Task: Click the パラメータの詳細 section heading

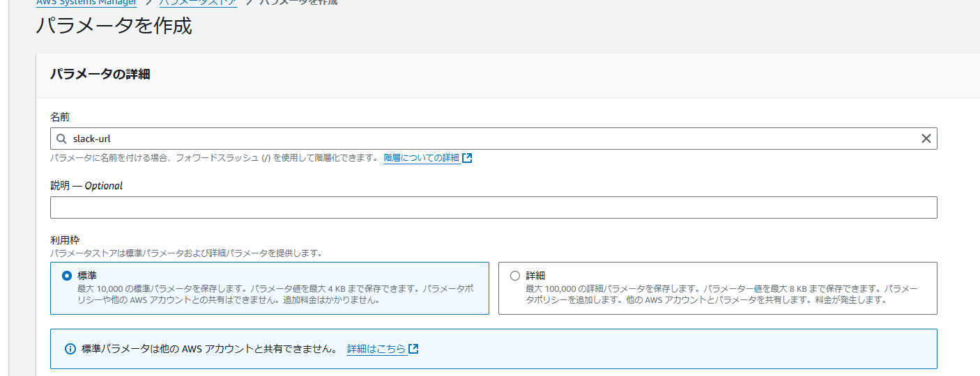Action: [x=100, y=74]
